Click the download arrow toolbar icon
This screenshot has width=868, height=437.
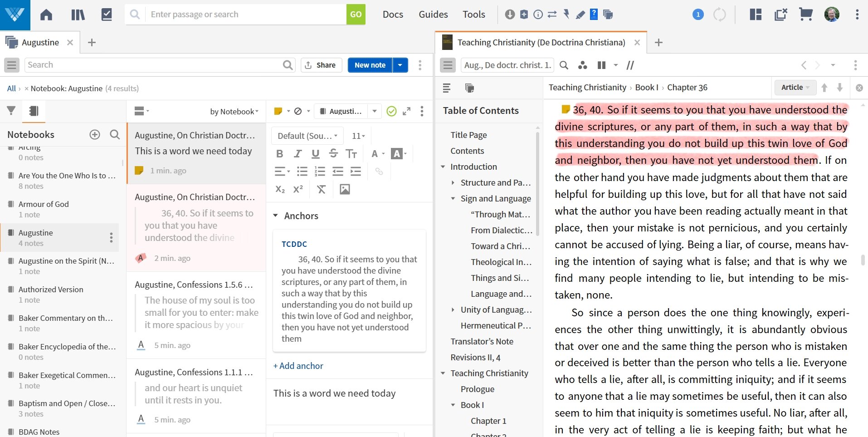point(510,15)
